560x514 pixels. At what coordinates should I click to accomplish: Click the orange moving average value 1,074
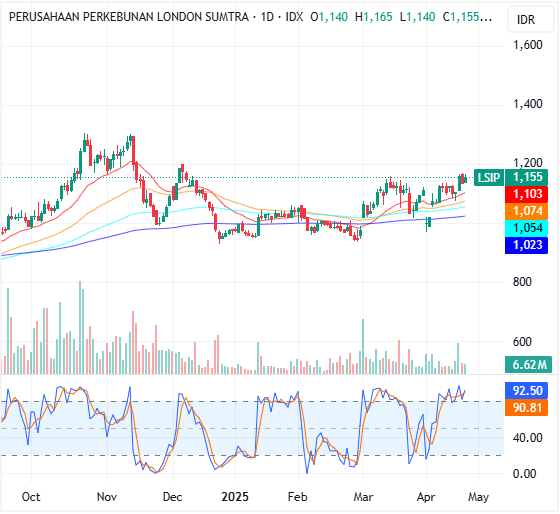click(526, 211)
